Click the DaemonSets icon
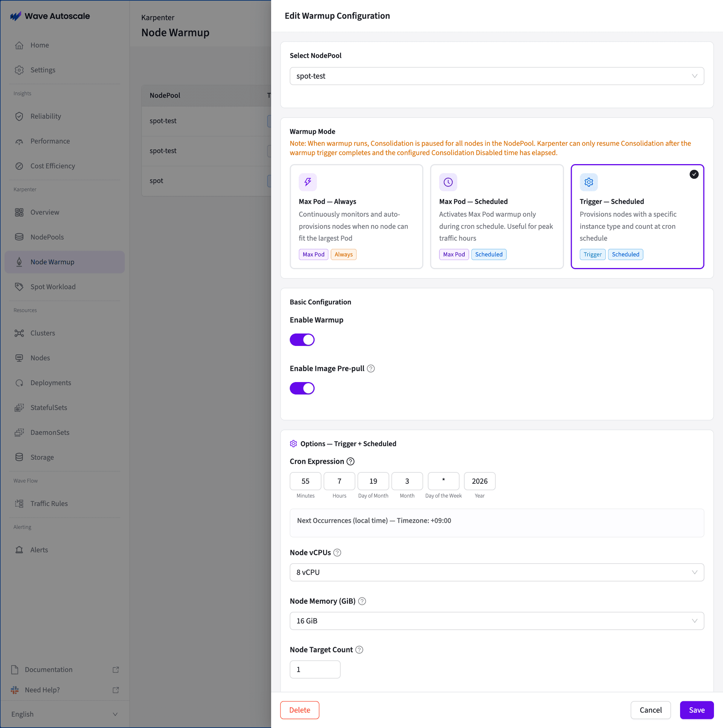The width and height of the screenshot is (723, 728). (19, 433)
